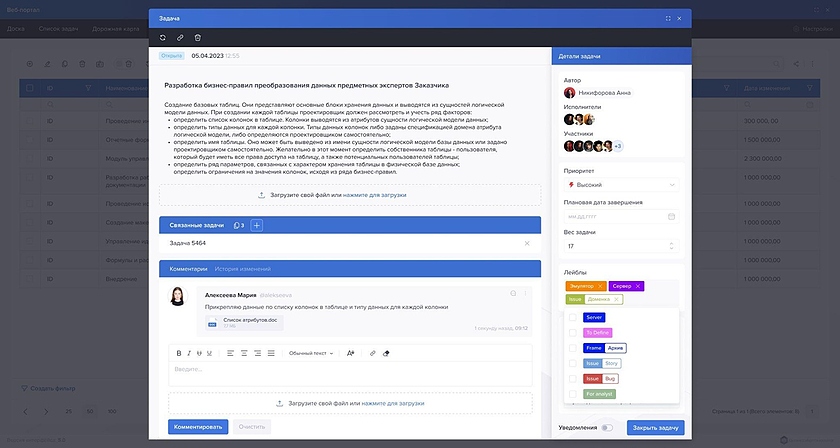Screen dimensions: 840x448
Task: Open the Приоритет dropdown showing Высокий
Action: [x=621, y=184]
